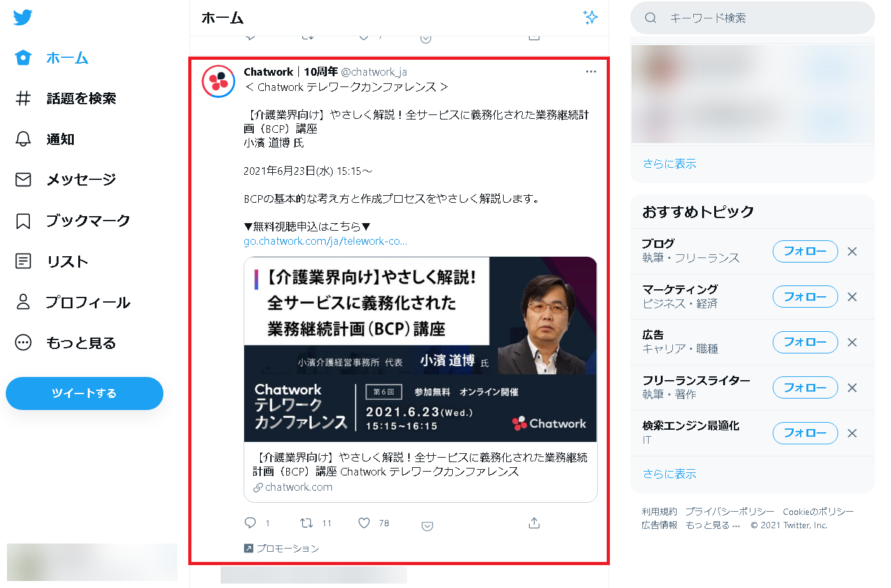Click the pocket save icon on tweet
The image size is (891, 588).
[427, 526]
